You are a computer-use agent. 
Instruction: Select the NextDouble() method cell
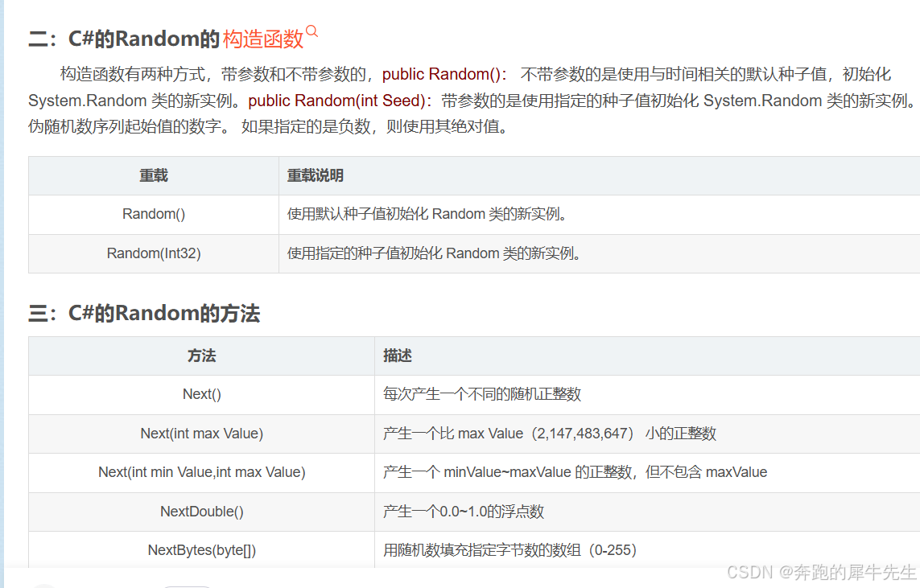click(x=202, y=512)
